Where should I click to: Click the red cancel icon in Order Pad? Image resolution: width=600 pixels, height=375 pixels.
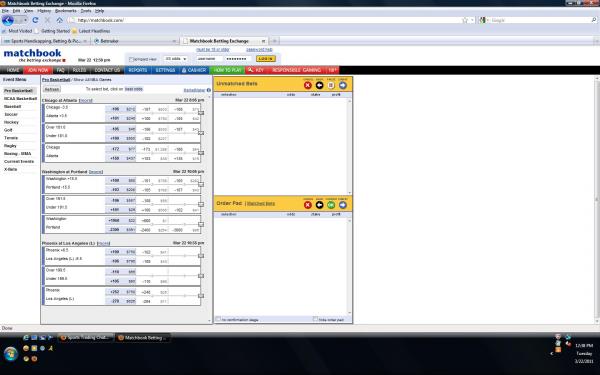(308, 205)
